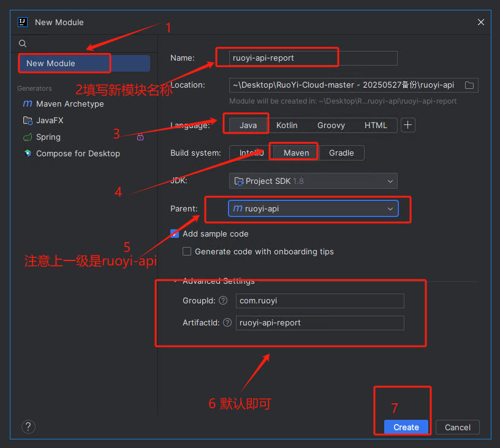Open the JDK Project SDK dropdown
Viewport: 500px width, 448px height.
(x=313, y=181)
